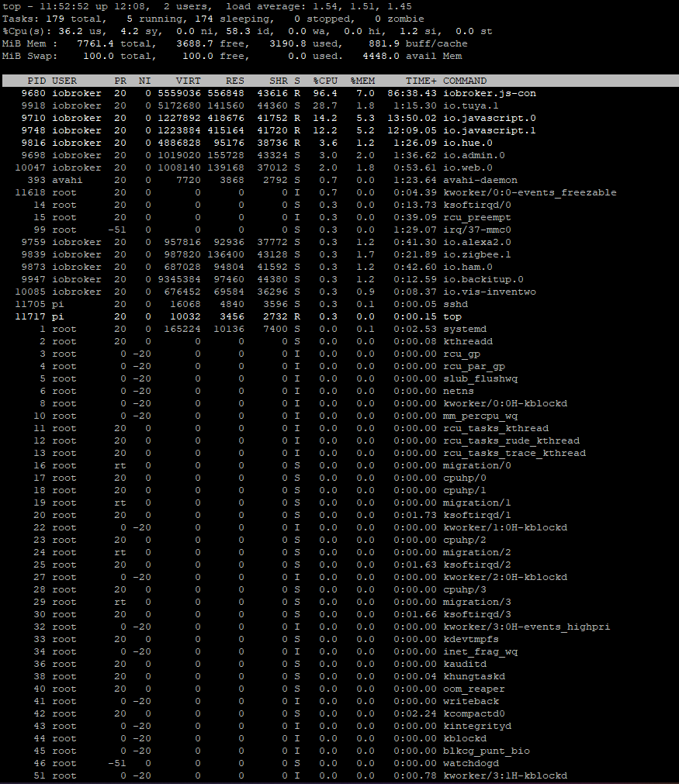Click the kdevtmpfs command

pyautogui.click(x=471, y=640)
